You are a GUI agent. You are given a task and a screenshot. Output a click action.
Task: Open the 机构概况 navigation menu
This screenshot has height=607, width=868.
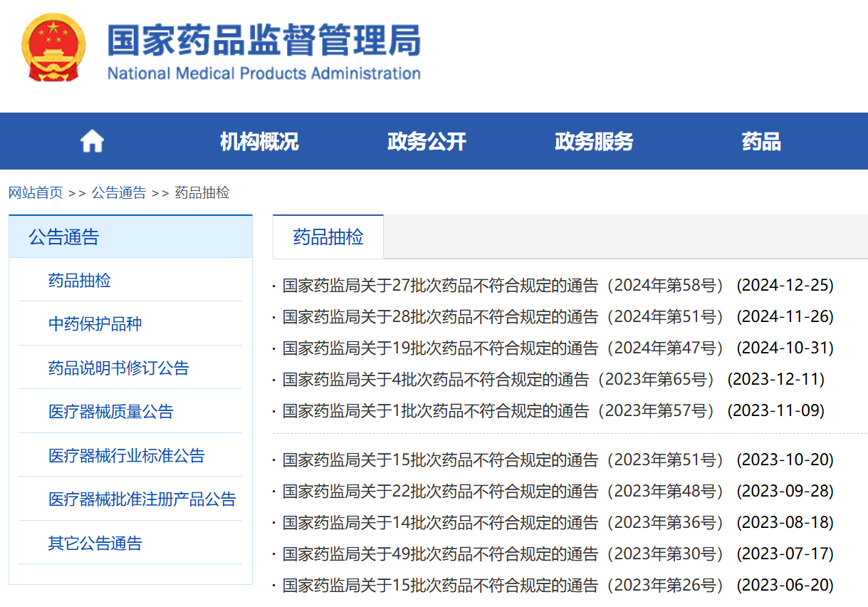(259, 141)
